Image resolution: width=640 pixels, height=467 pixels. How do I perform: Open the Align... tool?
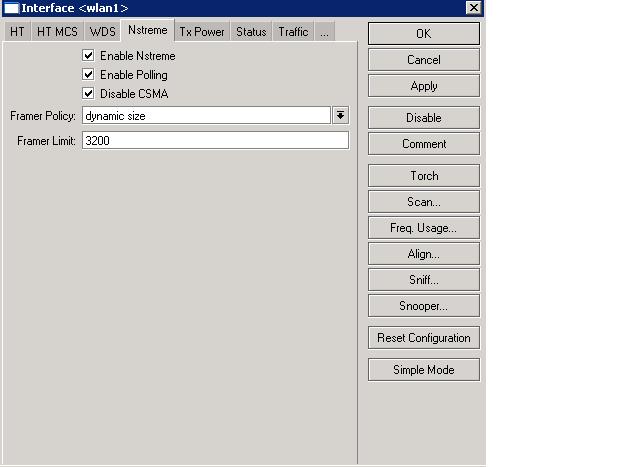(x=424, y=254)
